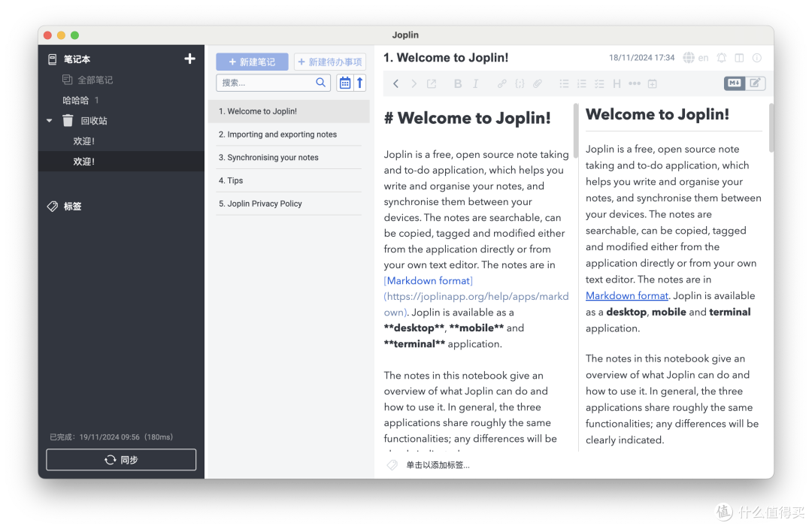This screenshot has height=529, width=812.
Task: Click the spell check language globe icon
Action: (x=688, y=57)
